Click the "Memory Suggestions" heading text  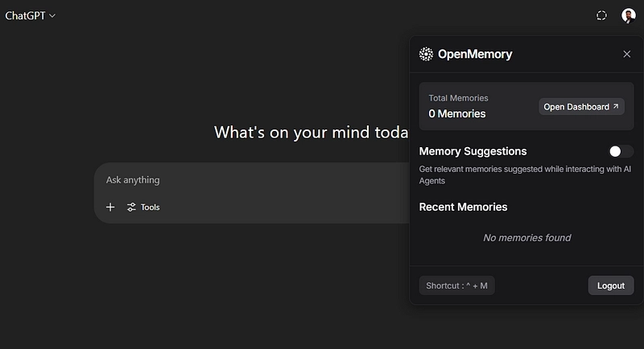(x=473, y=151)
